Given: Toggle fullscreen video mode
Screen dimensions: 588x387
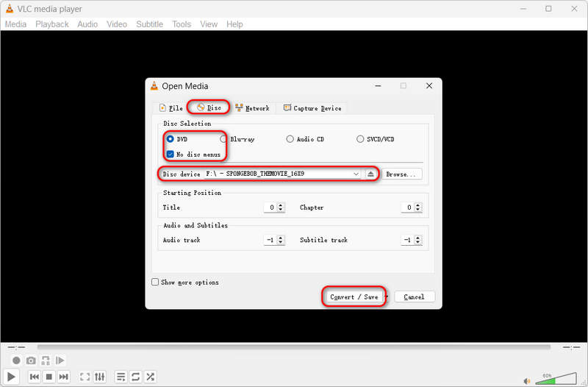Looking at the screenshot, I should pos(85,377).
